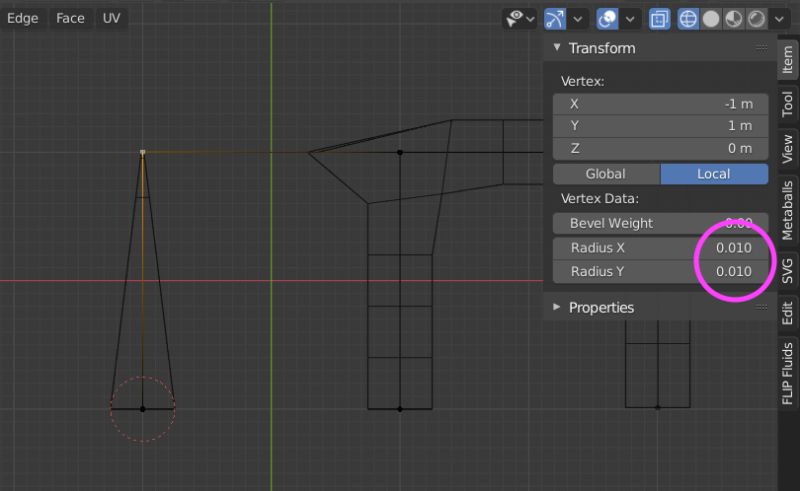Screen dimensions: 800x491
Task: Open the selectability and visibility dropdown
Action: pyautogui.click(x=520, y=19)
